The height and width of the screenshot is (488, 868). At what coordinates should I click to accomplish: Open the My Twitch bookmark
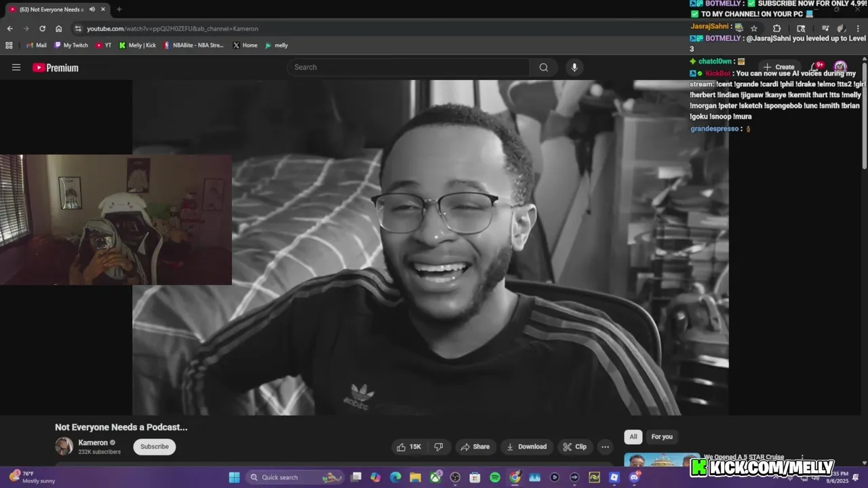[71, 45]
